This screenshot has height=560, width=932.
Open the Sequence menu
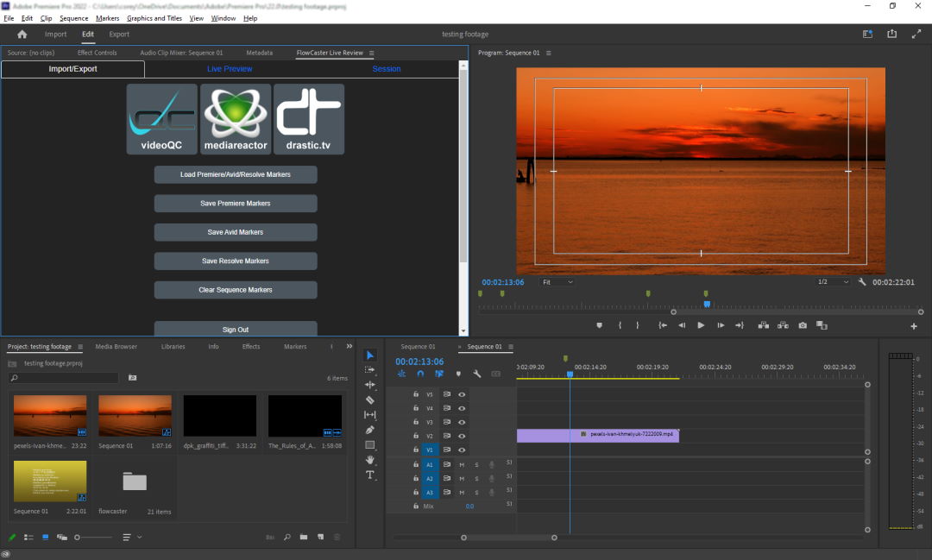point(73,18)
